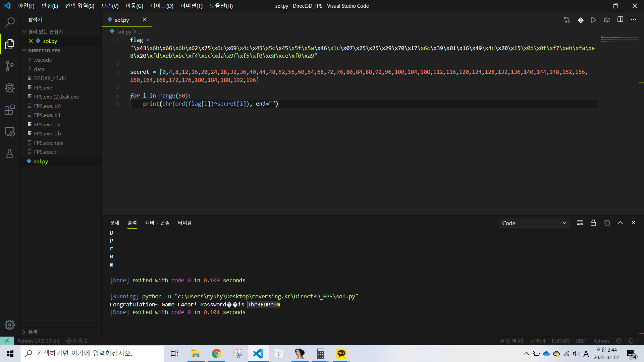
Task: Open the Source Control view
Action: 10,66
